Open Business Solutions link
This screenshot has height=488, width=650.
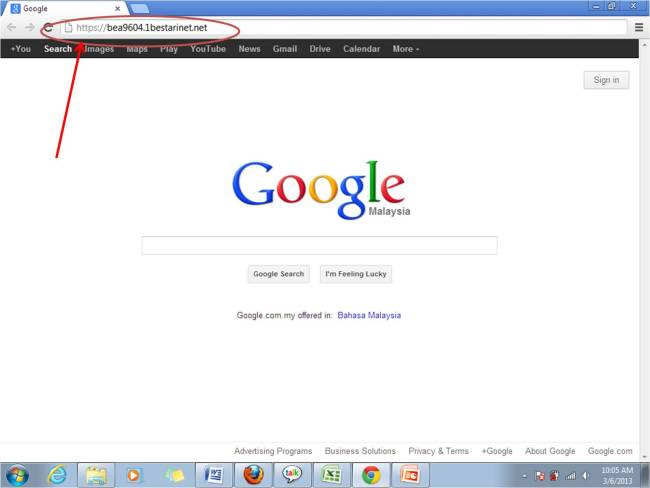click(x=360, y=451)
